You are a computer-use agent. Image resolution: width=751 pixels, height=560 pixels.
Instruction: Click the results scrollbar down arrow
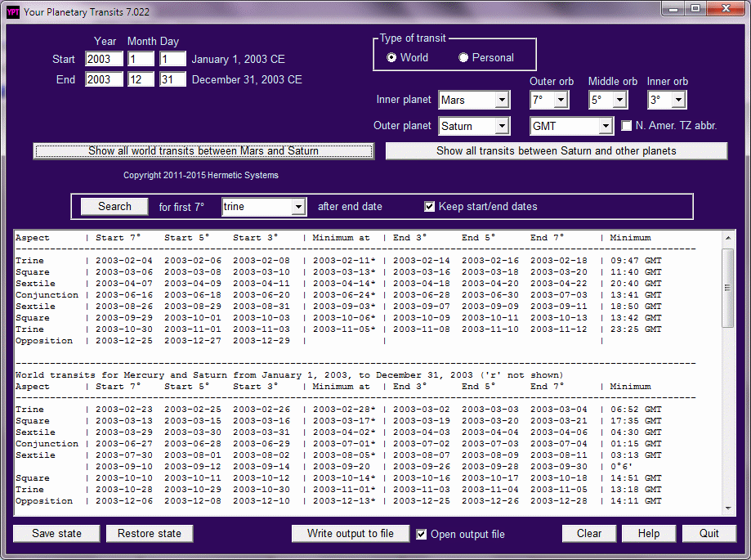pos(728,508)
